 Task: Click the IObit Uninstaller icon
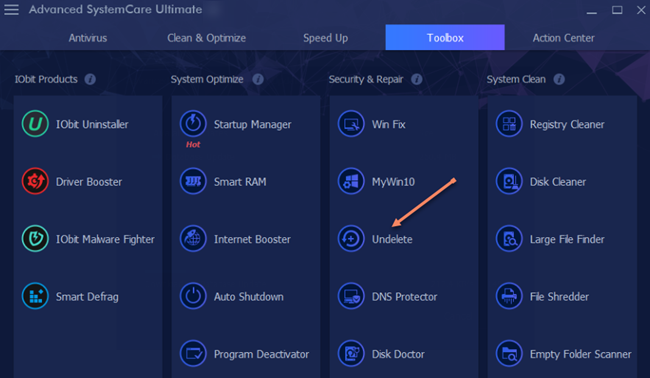pos(35,124)
